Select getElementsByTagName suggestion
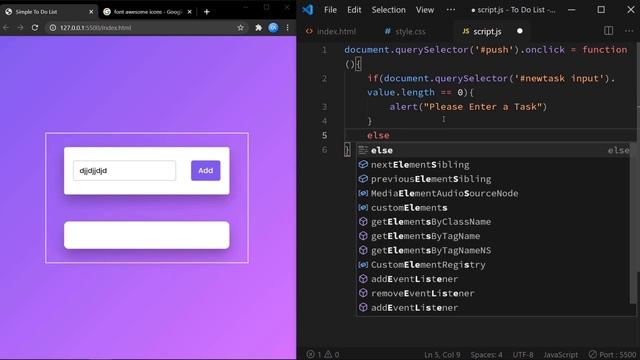The width and height of the screenshot is (640, 360). point(494,236)
